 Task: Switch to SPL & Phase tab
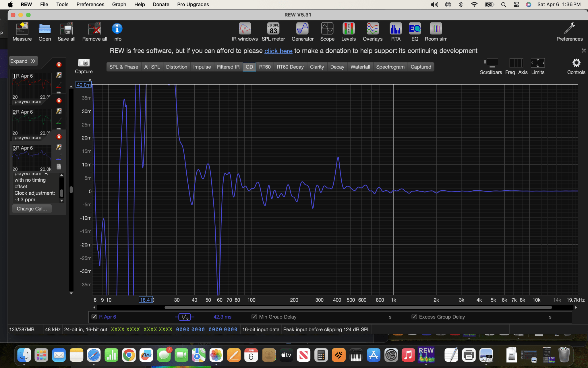pos(124,67)
